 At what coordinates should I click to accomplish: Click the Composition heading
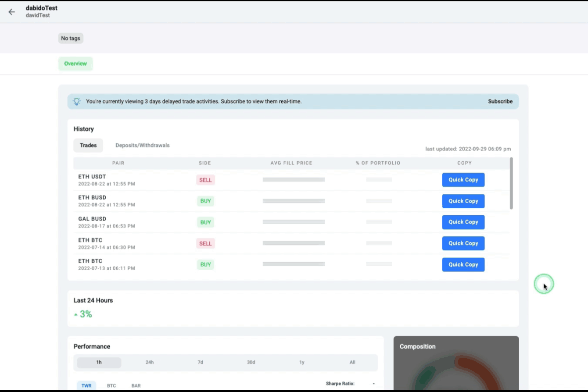pos(418,346)
